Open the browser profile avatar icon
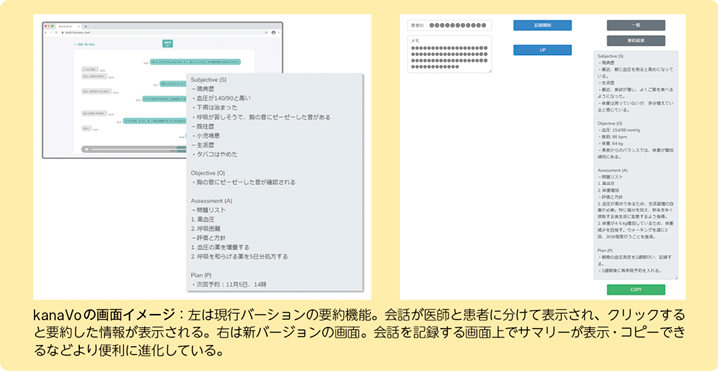This screenshot has height=371, width=718. pos(273,33)
